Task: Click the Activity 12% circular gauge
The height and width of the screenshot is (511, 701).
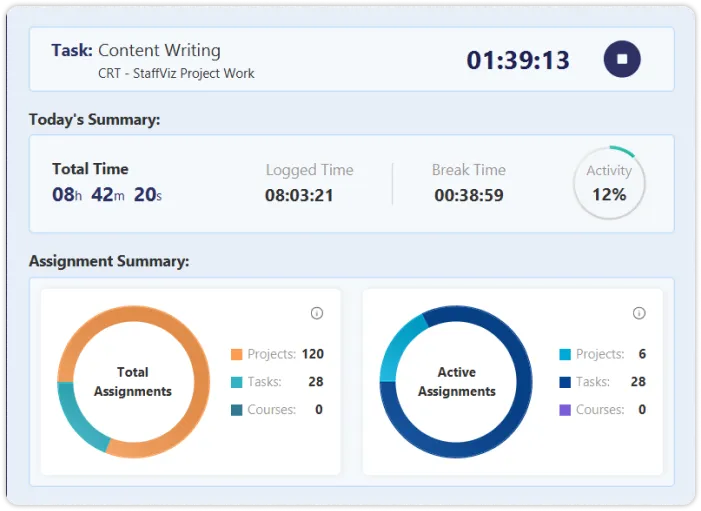Action: click(x=609, y=184)
